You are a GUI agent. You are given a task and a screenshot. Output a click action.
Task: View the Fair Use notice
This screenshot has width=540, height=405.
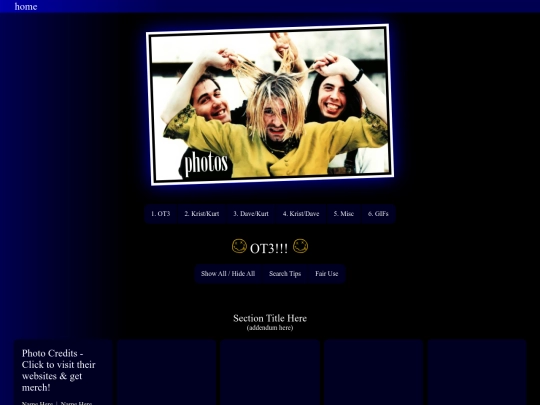coord(326,274)
